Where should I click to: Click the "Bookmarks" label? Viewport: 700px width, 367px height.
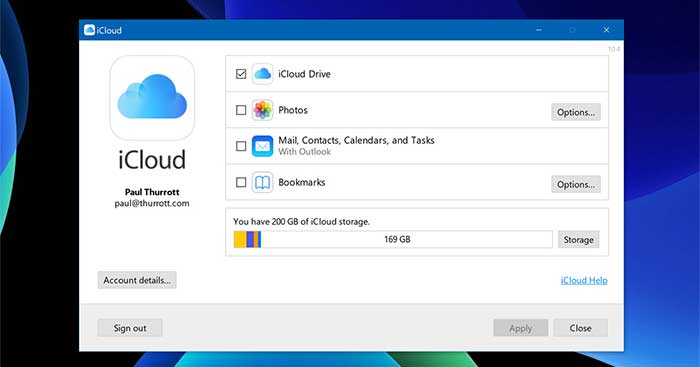coord(302,182)
